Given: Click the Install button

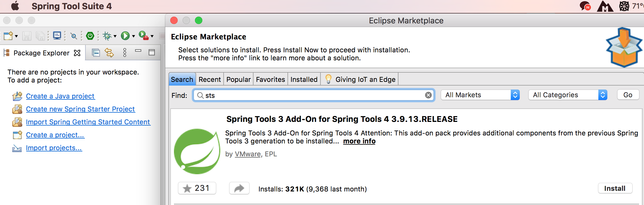Looking at the screenshot, I should pyautogui.click(x=615, y=188).
